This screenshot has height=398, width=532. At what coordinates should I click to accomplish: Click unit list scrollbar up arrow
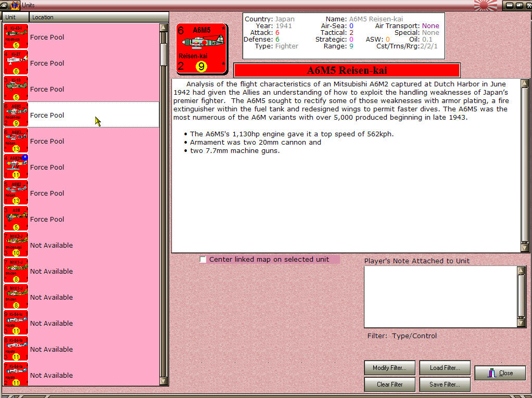163,28
